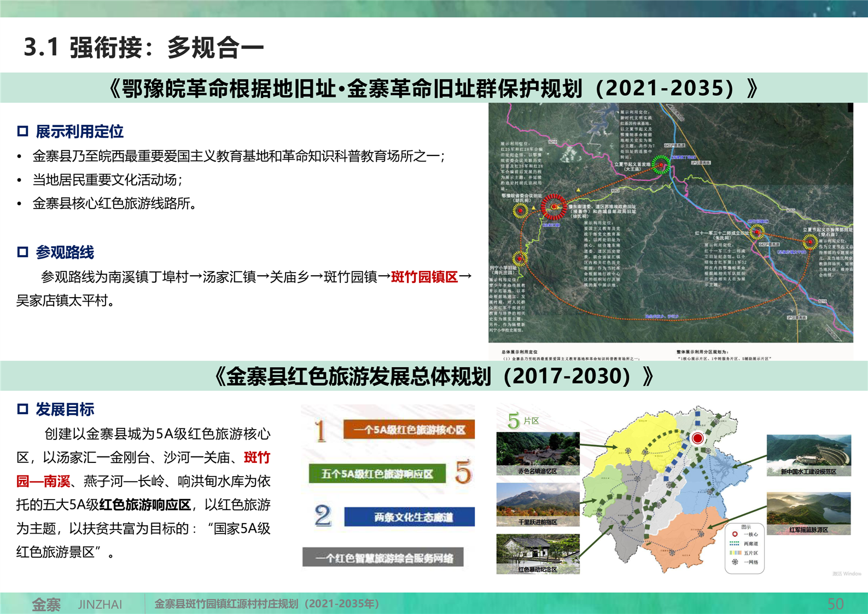
Task: Select the green 五个5A级红色旅游响应区 banner
Action: [x=377, y=474]
